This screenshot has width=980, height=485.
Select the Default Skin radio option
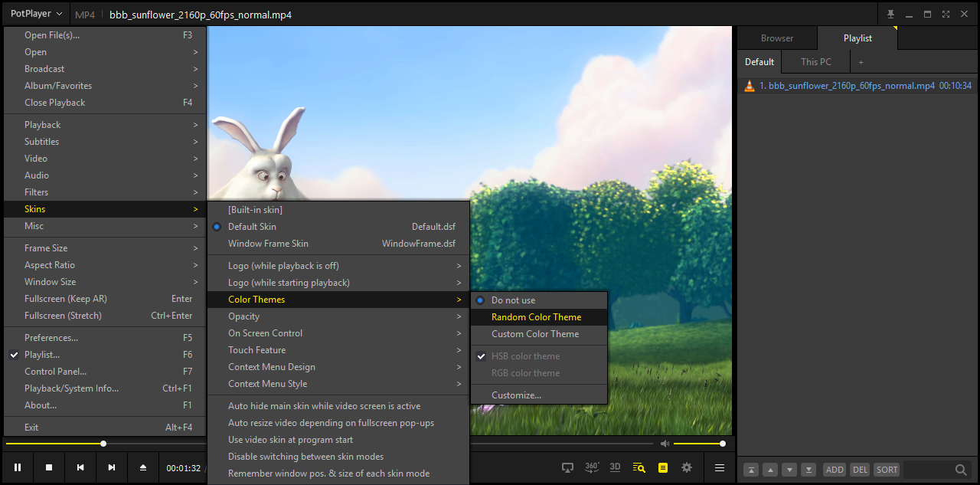(252, 227)
